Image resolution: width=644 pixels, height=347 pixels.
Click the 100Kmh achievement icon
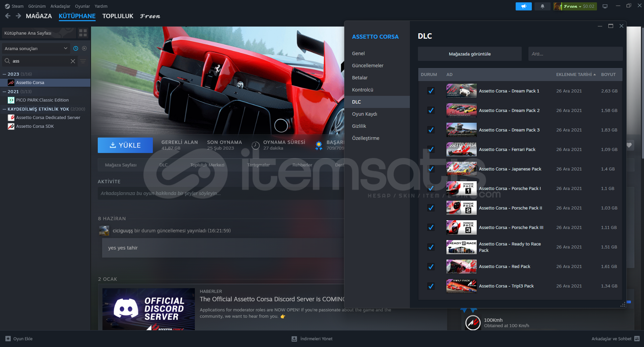click(473, 322)
